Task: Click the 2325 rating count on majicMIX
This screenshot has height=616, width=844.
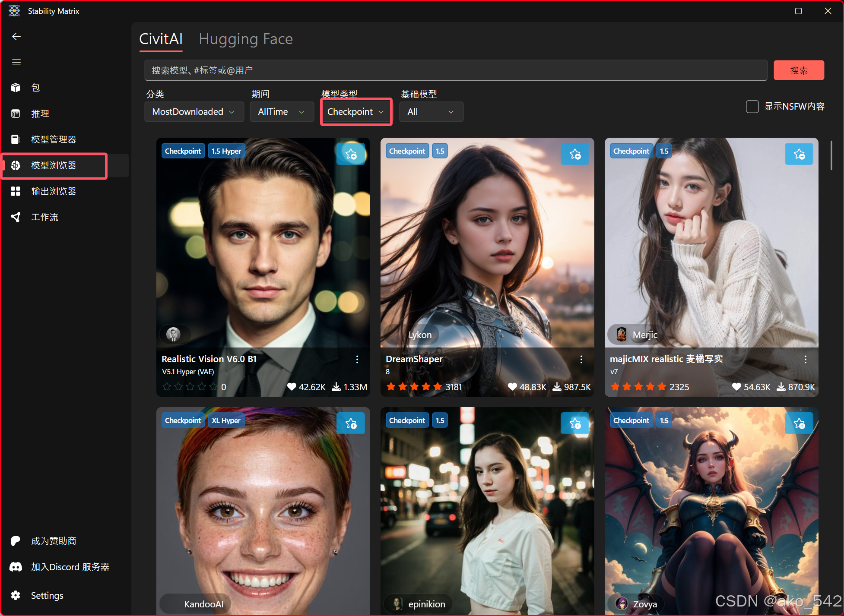Action: [x=679, y=387]
